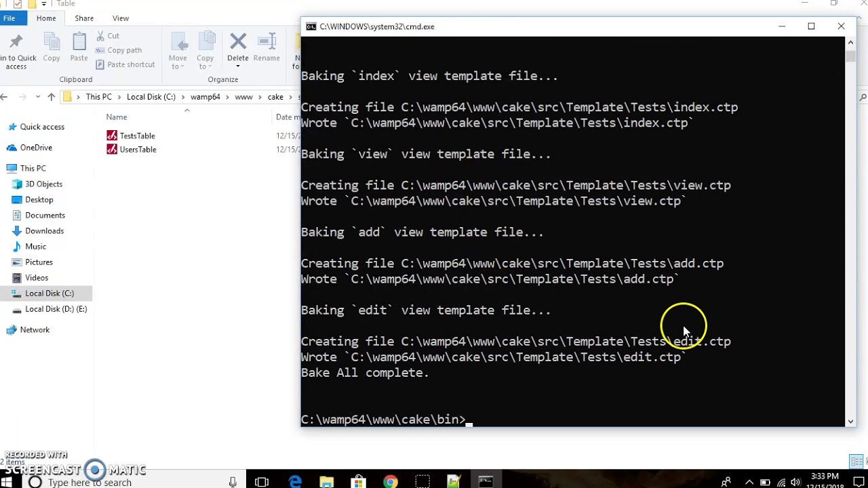Viewport: 868px width, 488px height.
Task: Click cake in address breadcrumb
Action: [x=275, y=97]
